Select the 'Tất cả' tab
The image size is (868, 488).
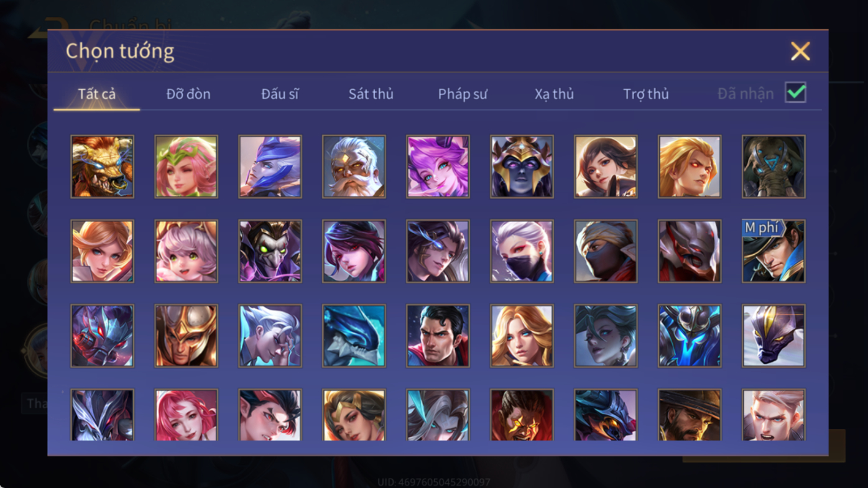tap(97, 94)
